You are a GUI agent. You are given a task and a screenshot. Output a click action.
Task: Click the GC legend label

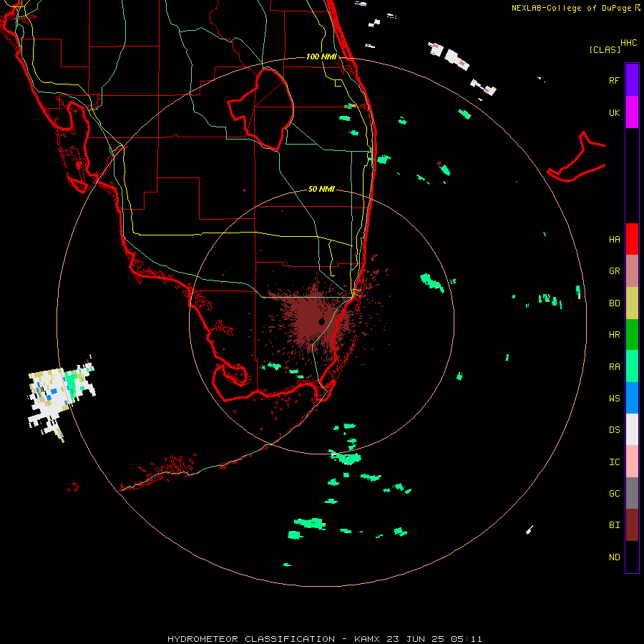click(614, 494)
